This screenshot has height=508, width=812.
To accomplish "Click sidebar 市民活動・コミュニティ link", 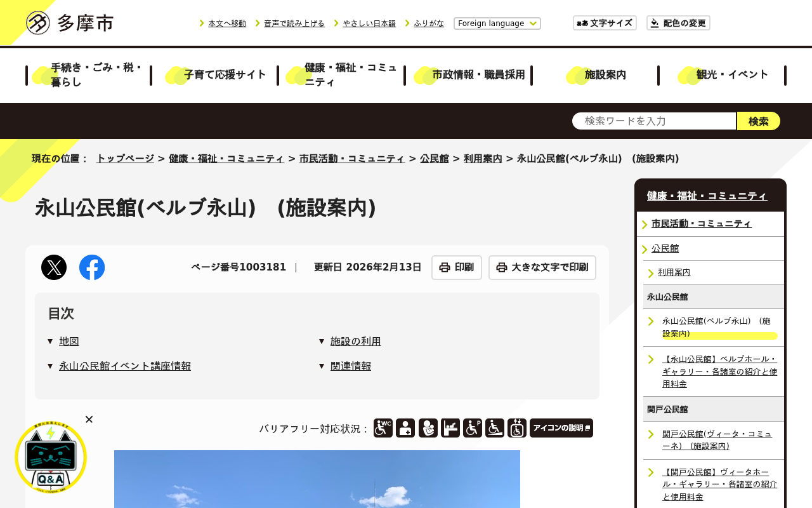I will coord(702,224).
